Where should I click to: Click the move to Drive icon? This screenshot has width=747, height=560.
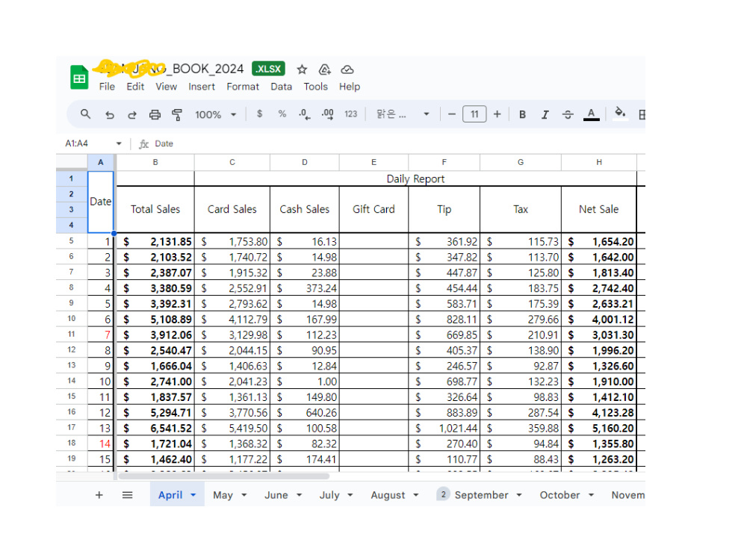(324, 69)
